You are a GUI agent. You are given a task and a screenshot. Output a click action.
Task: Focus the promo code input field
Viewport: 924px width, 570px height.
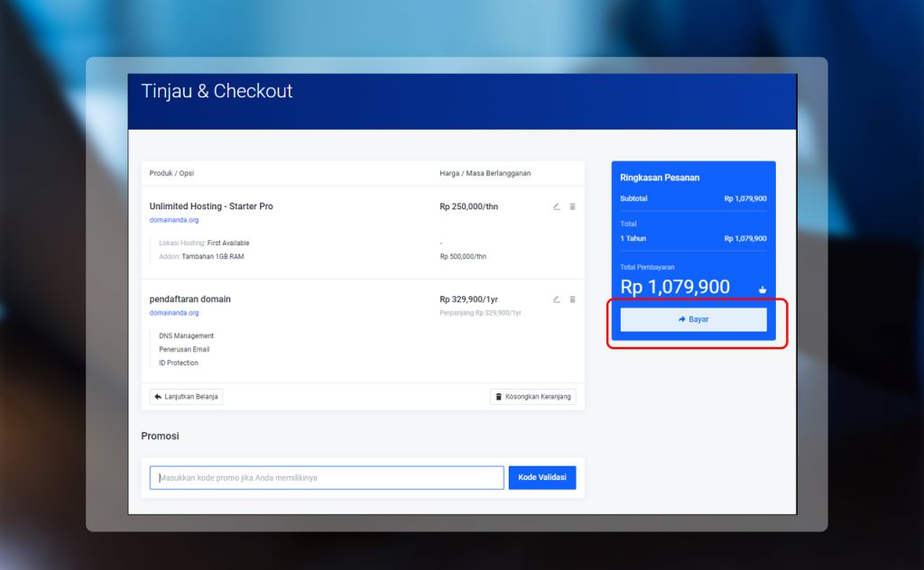click(x=327, y=478)
